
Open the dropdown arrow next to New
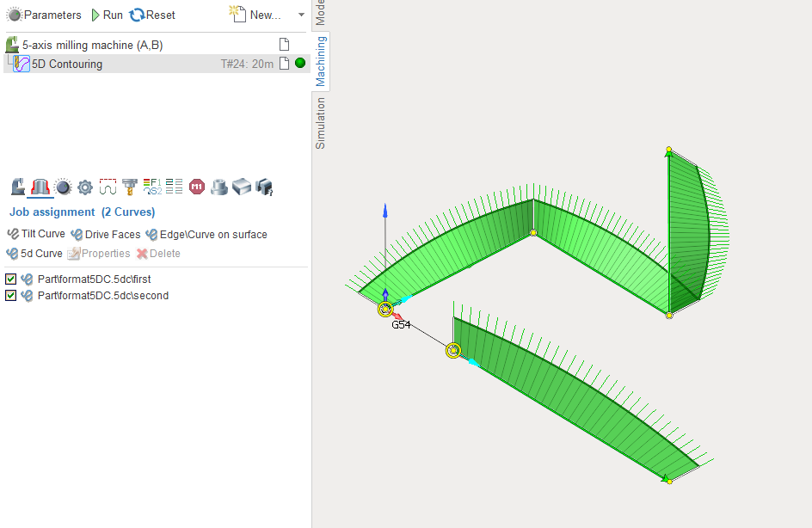click(x=301, y=15)
